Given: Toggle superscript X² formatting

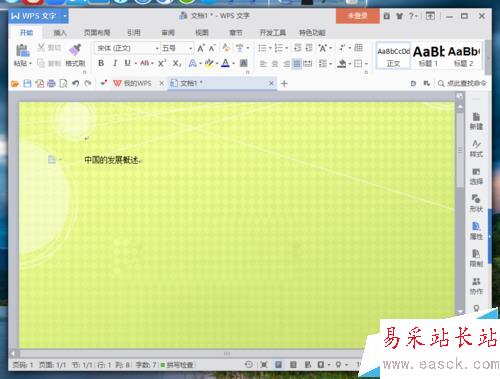Looking at the screenshot, I should [x=162, y=63].
